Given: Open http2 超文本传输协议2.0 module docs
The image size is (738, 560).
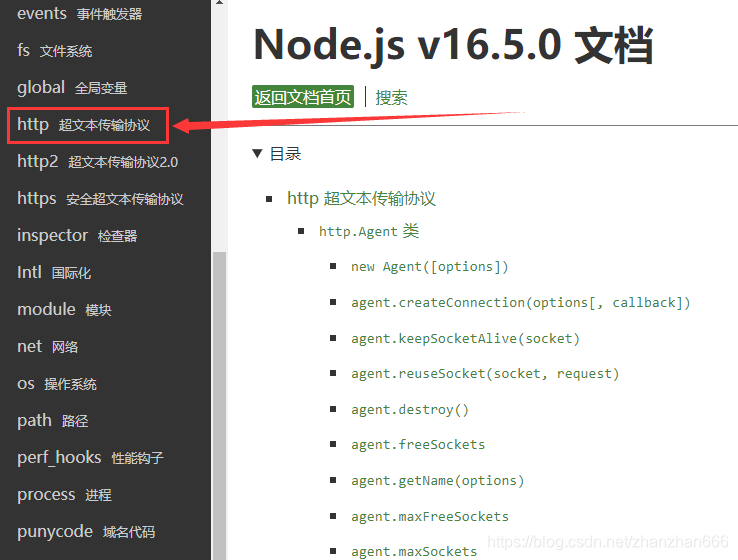Looking at the screenshot, I should pyautogui.click(x=97, y=162).
